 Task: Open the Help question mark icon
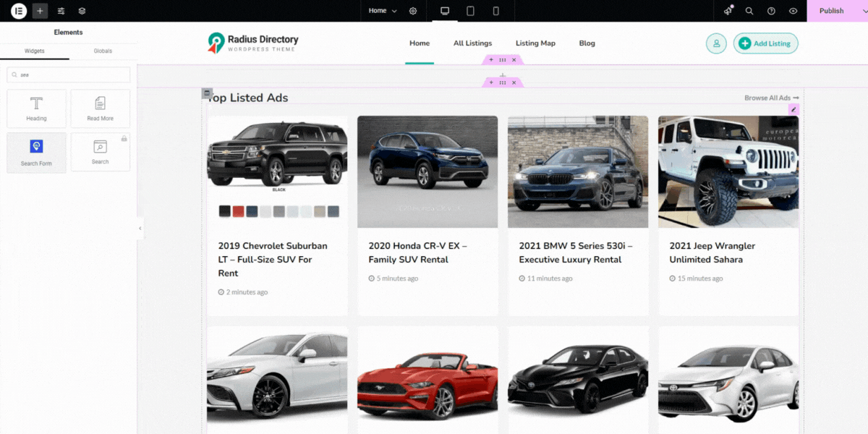[x=771, y=11]
